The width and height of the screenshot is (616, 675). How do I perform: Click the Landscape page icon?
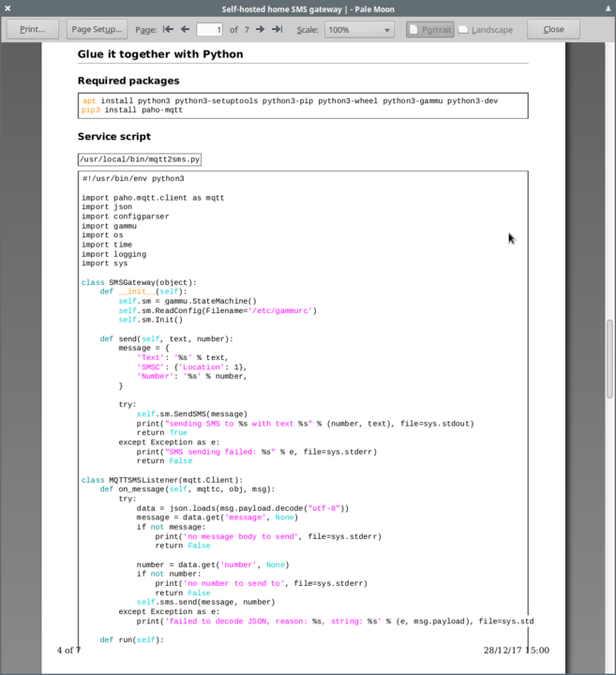point(464,29)
